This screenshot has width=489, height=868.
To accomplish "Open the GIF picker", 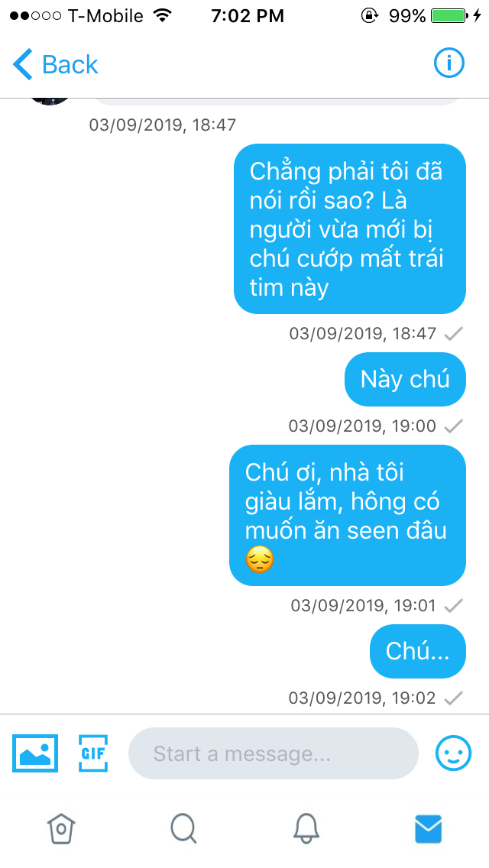I will coord(93,753).
